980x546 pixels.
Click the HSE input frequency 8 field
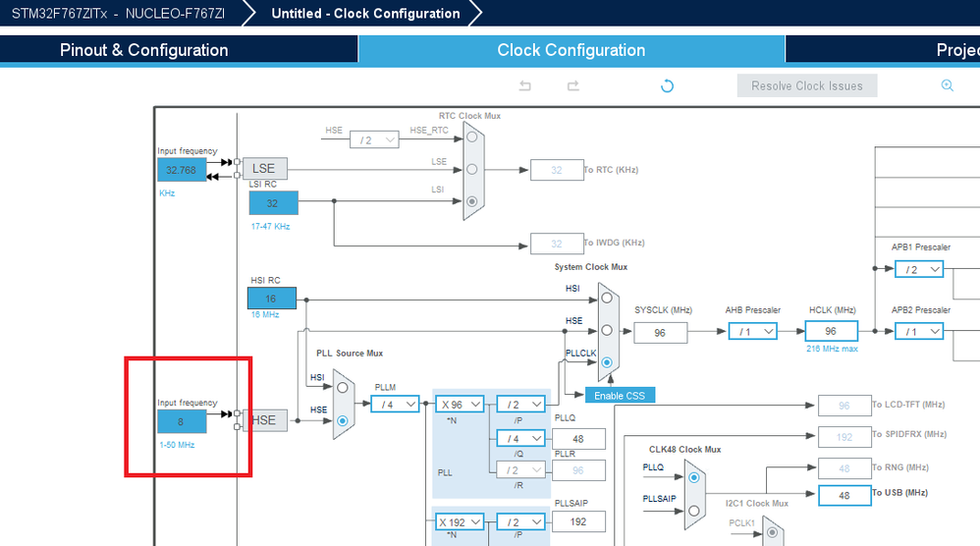point(182,421)
